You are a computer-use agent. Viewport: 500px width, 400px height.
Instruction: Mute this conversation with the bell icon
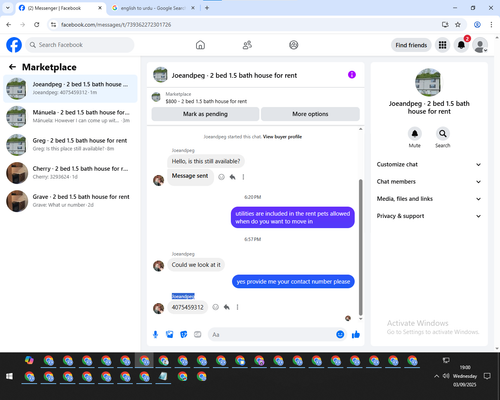coord(415,134)
